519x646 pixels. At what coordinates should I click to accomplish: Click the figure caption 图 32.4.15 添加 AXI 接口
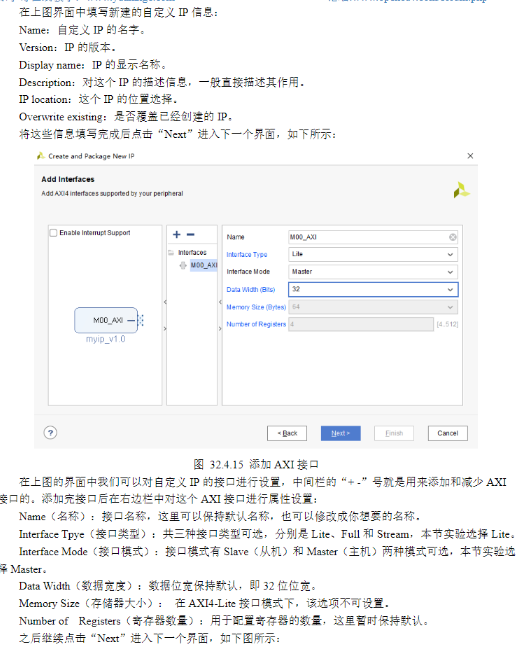click(256, 465)
